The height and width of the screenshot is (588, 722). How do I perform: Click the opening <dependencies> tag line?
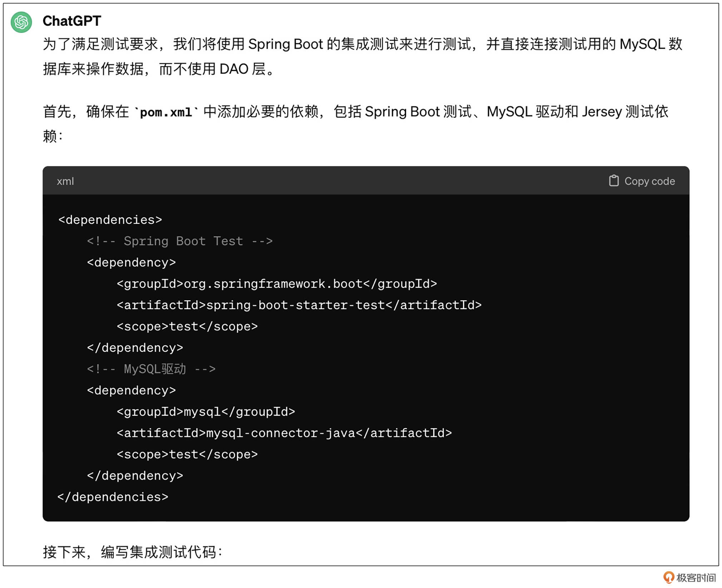110,219
